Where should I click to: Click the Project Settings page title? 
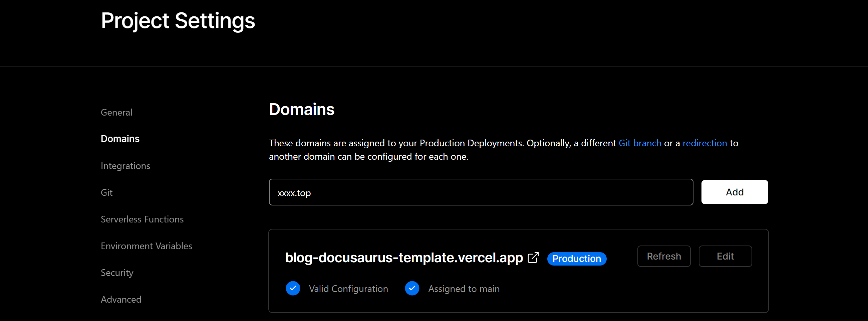[x=178, y=21]
